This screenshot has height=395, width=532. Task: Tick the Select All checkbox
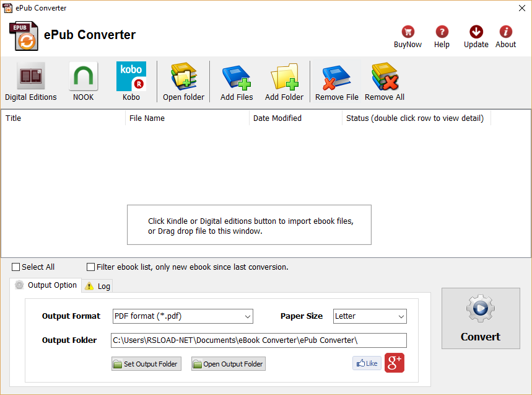click(15, 267)
